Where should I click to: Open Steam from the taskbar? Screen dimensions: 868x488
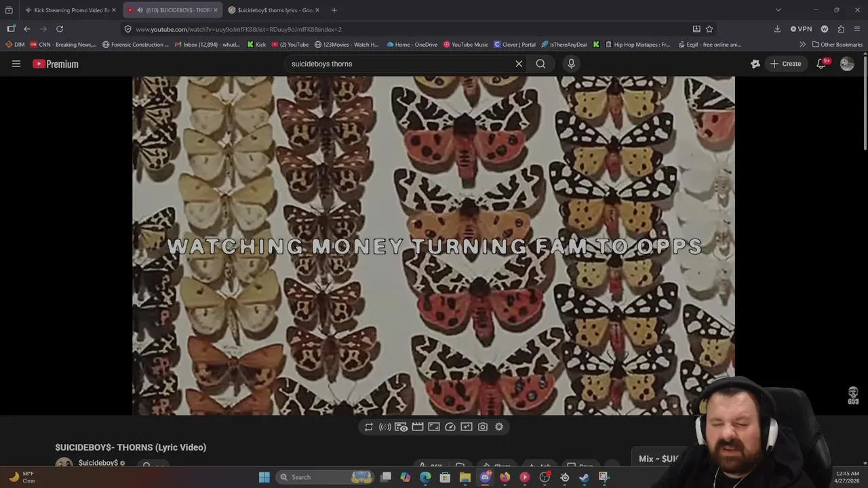pos(584,477)
